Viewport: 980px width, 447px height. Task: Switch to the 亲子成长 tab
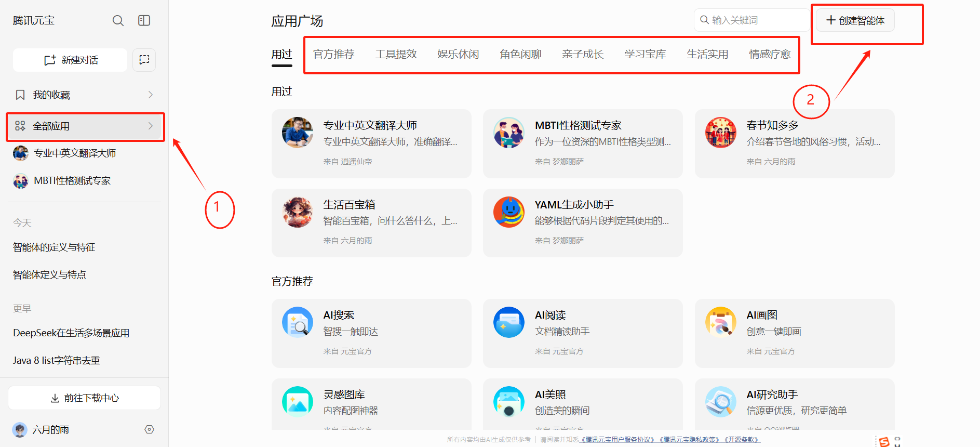point(583,54)
